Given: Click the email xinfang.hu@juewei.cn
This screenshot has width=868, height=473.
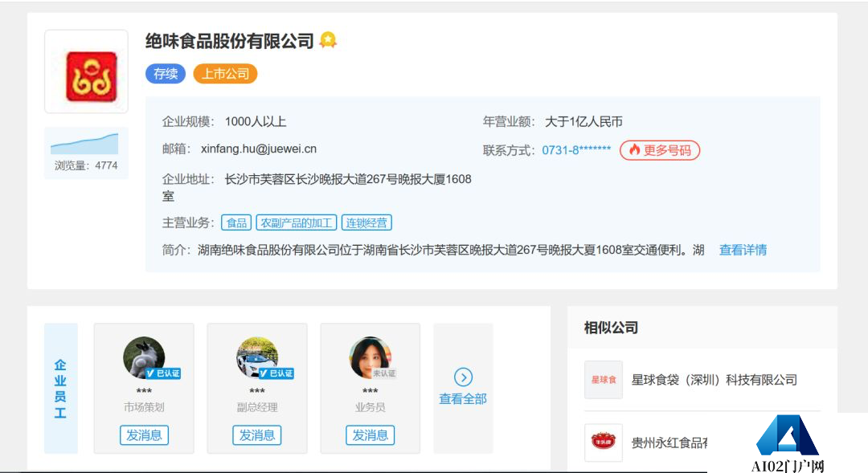Looking at the screenshot, I should click(259, 149).
